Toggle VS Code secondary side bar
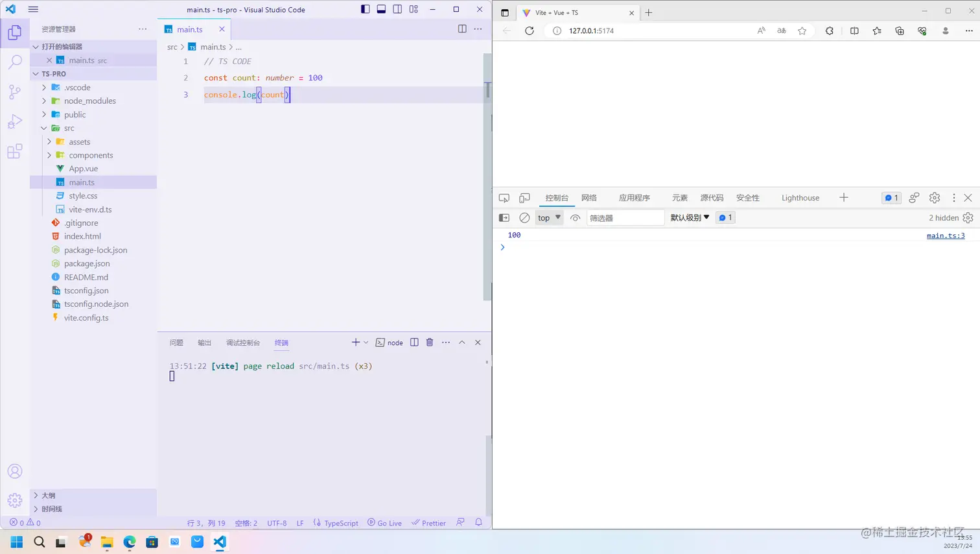Image resolution: width=980 pixels, height=554 pixels. [x=397, y=9]
